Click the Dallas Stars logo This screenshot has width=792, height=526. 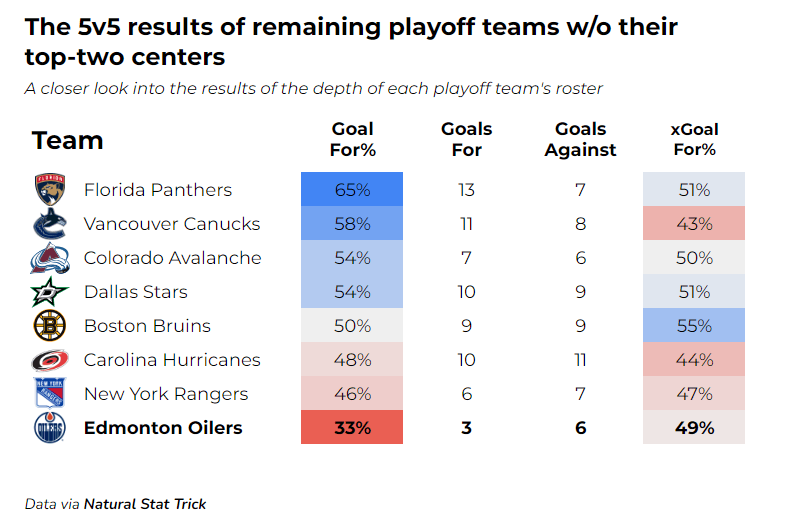[x=49, y=292]
